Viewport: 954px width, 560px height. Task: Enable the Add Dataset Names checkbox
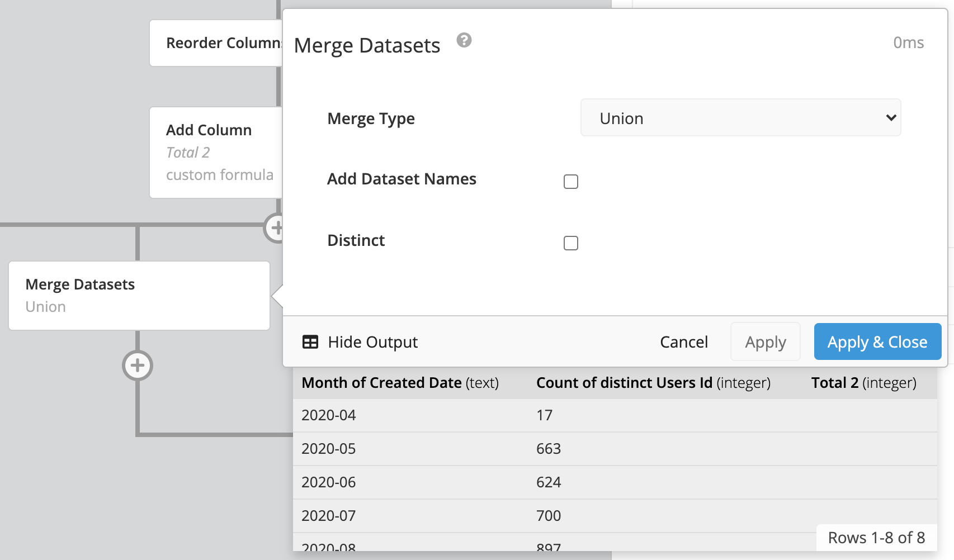[571, 182]
